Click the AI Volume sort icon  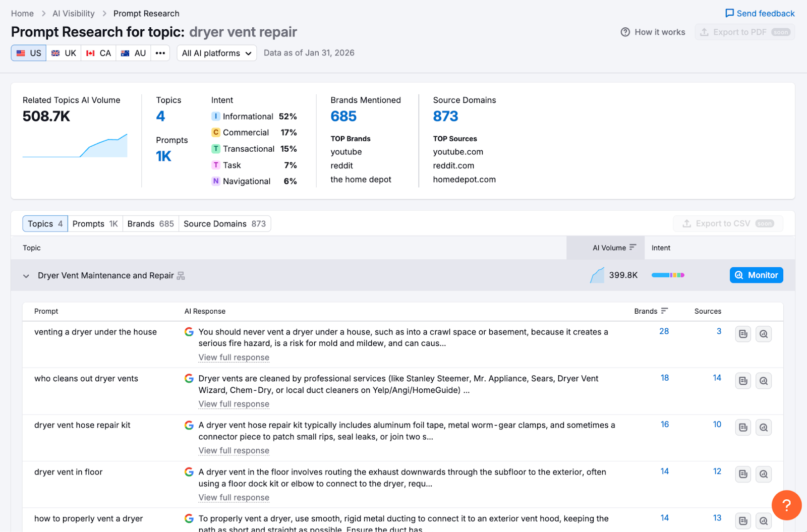pyautogui.click(x=632, y=248)
